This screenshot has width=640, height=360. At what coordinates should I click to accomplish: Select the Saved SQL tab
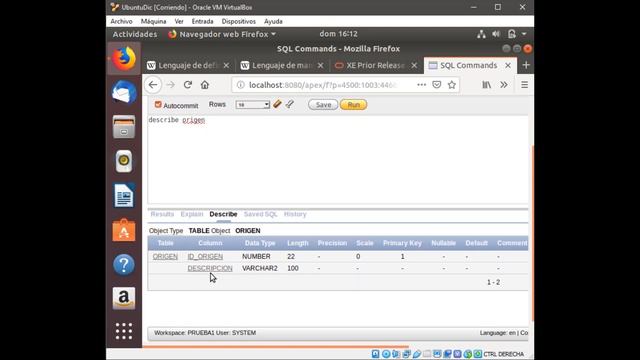(x=260, y=214)
